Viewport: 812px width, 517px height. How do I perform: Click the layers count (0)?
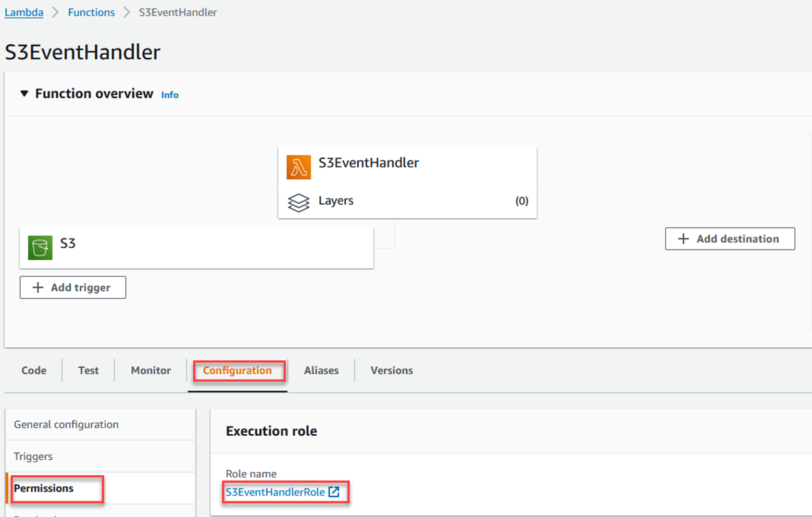[521, 201]
